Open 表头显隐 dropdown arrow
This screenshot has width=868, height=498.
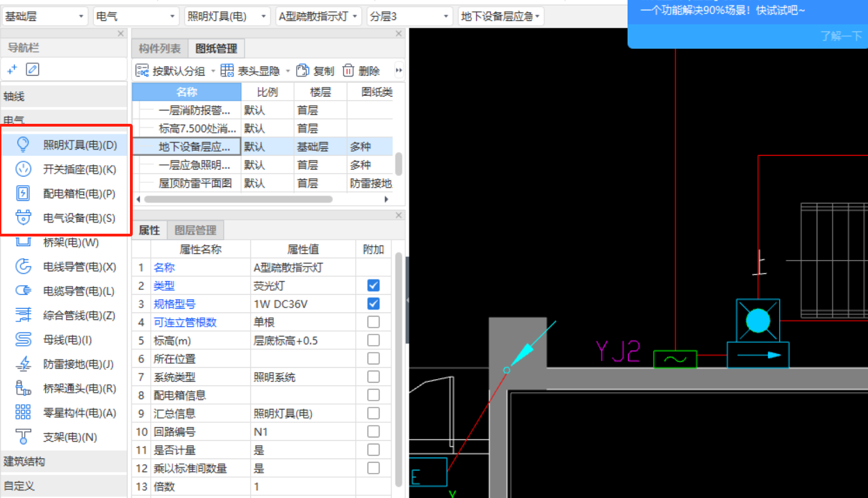[x=288, y=71]
